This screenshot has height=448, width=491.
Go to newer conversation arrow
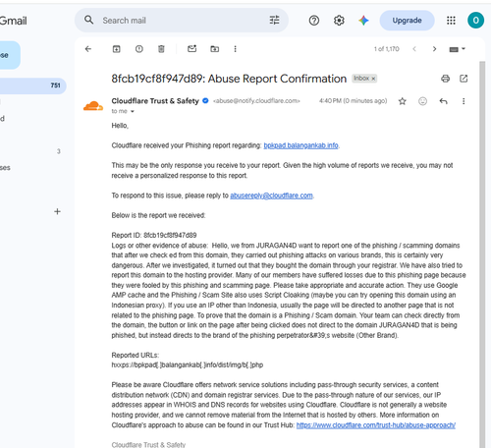pos(414,49)
